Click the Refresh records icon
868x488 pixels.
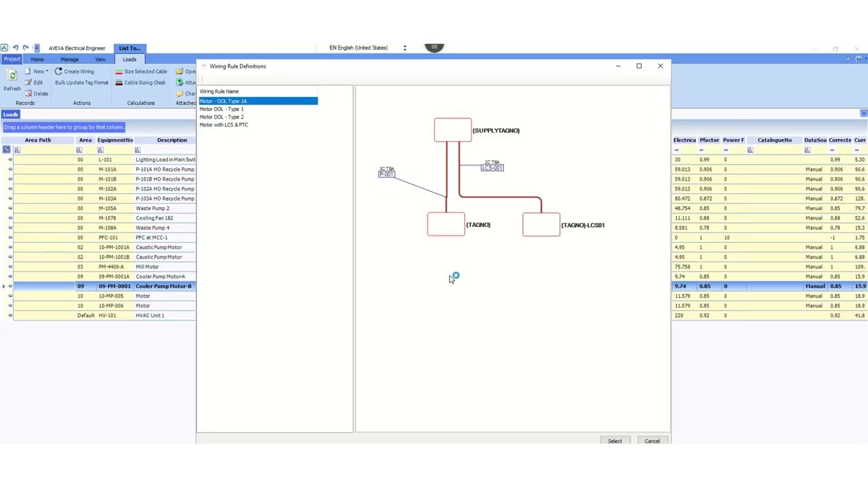click(x=12, y=76)
